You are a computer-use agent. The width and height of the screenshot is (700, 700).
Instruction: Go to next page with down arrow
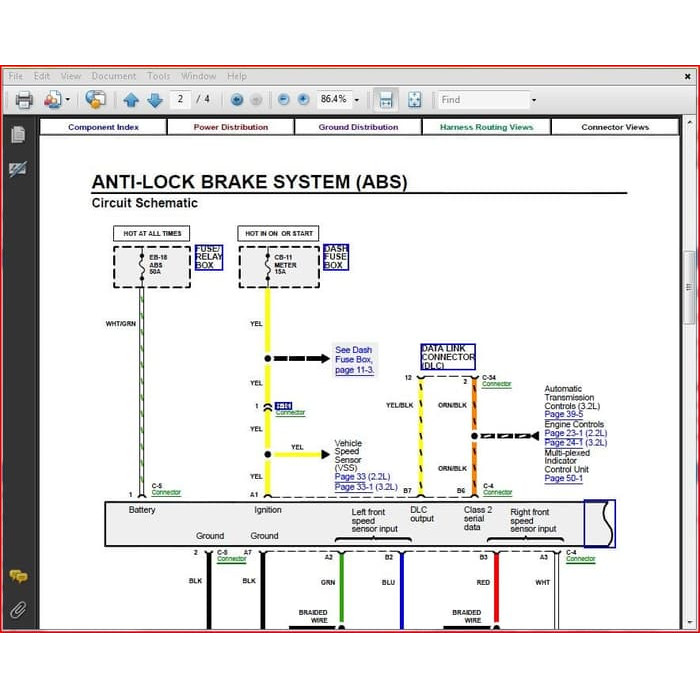pyautogui.click(x=155, y=100)
